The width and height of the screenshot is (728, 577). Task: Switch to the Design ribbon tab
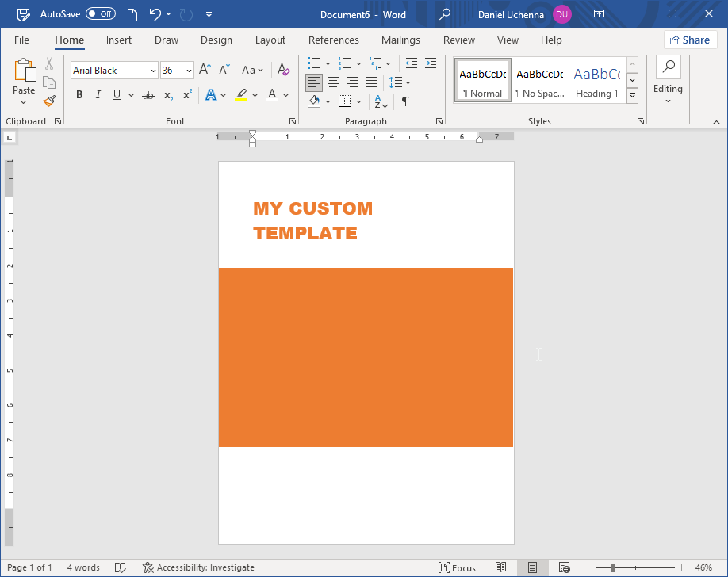(216, 40)
